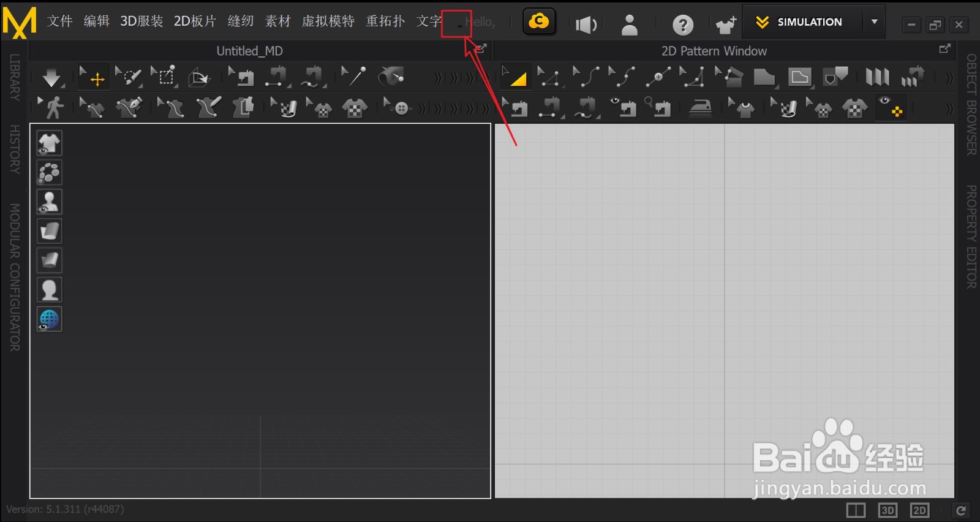Expand the OBJECT BROWSER side panel

[971, 104]
